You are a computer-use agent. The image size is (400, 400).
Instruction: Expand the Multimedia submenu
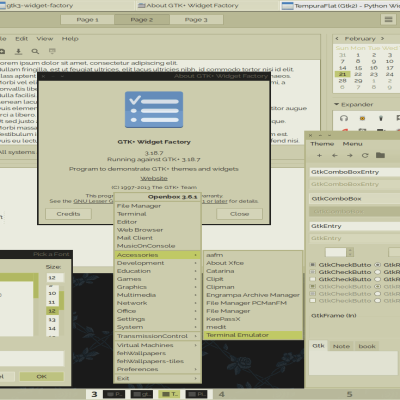[157, 295]
